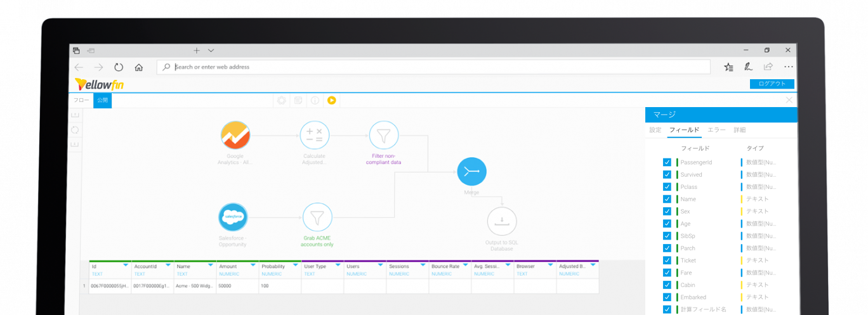Open the Id column dropdown arrow

coord(125,265)
